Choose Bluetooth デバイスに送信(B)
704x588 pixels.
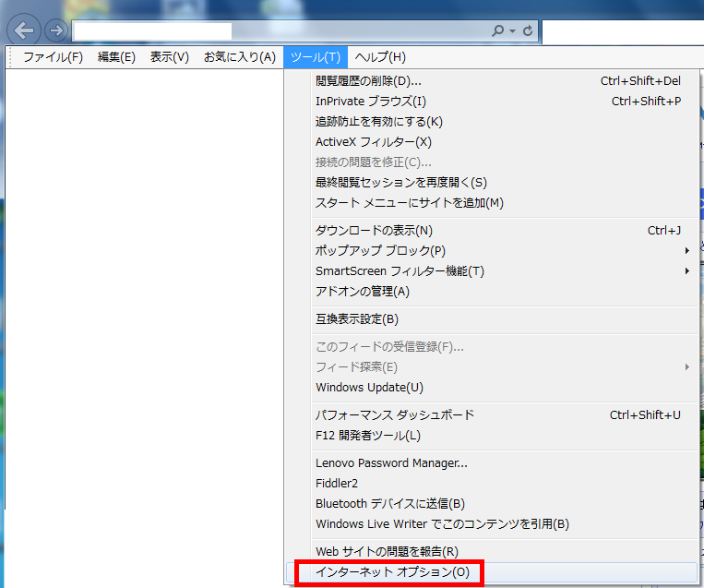click(492, 504)
